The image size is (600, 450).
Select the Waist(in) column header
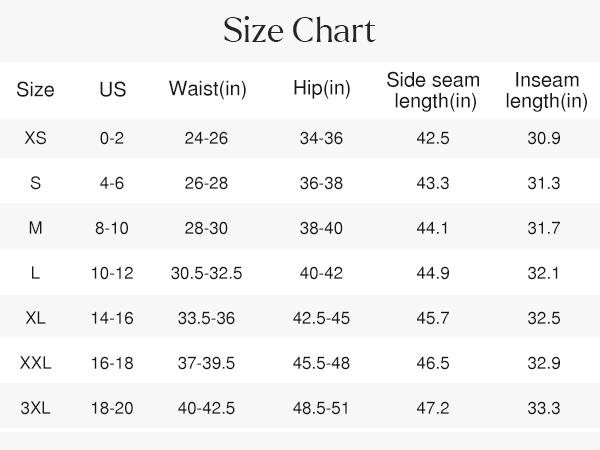click(x=207, y=89)
